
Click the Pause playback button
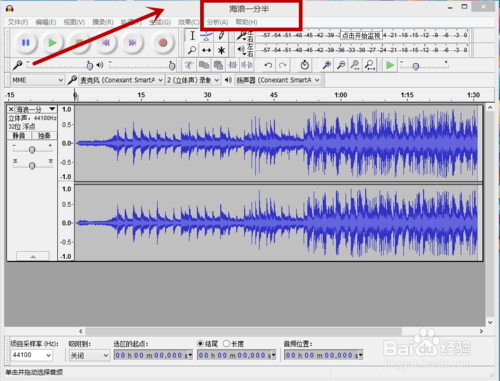[26, 43]
